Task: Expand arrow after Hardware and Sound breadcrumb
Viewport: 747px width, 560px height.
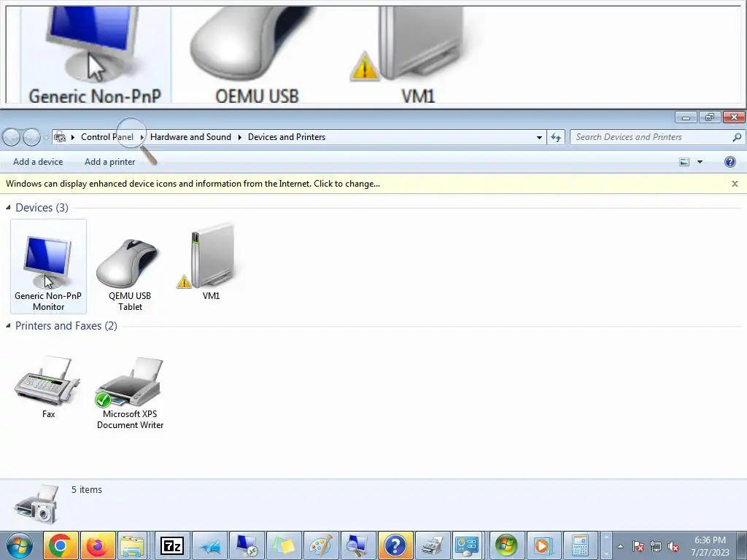Action: click(239, 137)
